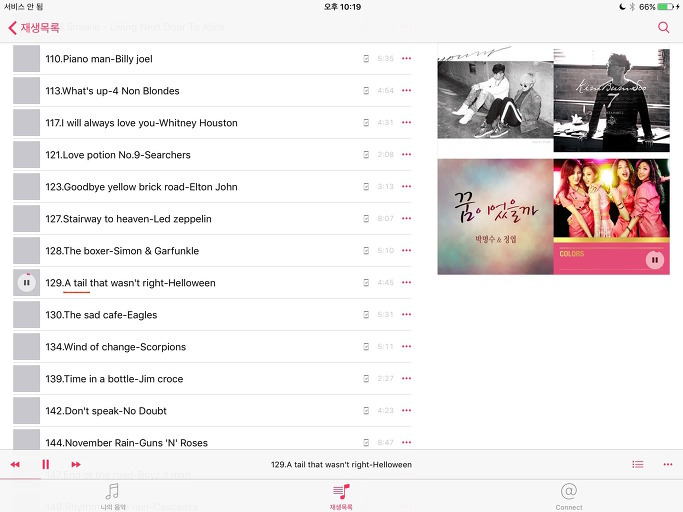Pause via the artwork button on 129.A tail row

[27, 283]
